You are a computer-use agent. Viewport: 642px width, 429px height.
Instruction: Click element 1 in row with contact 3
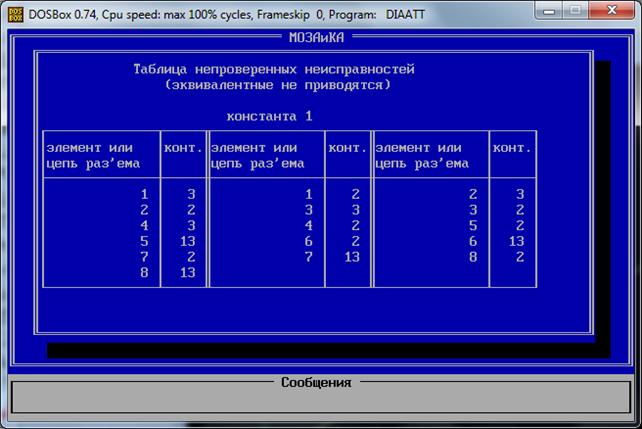tap(144, 194)
